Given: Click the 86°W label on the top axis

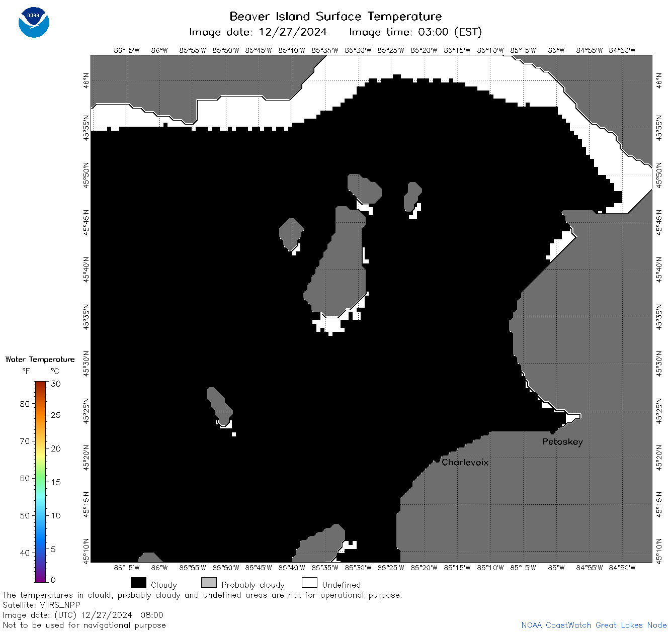Looking at the screenshot, I should [x=159, y=50].
